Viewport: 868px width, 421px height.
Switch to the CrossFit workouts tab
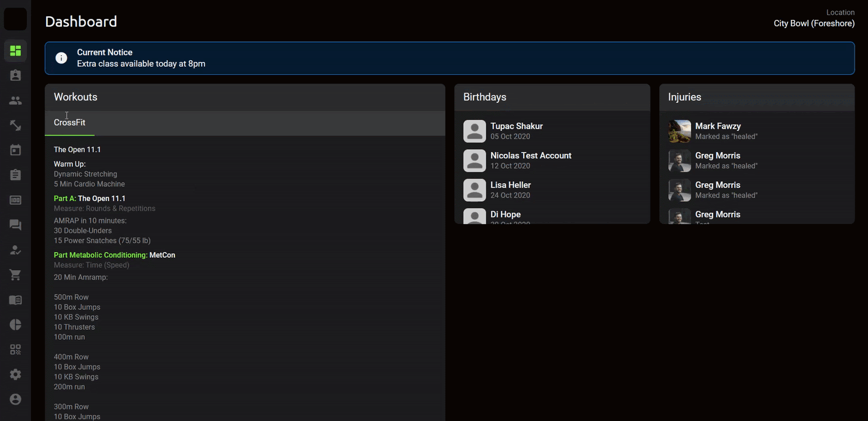point(70,123)
